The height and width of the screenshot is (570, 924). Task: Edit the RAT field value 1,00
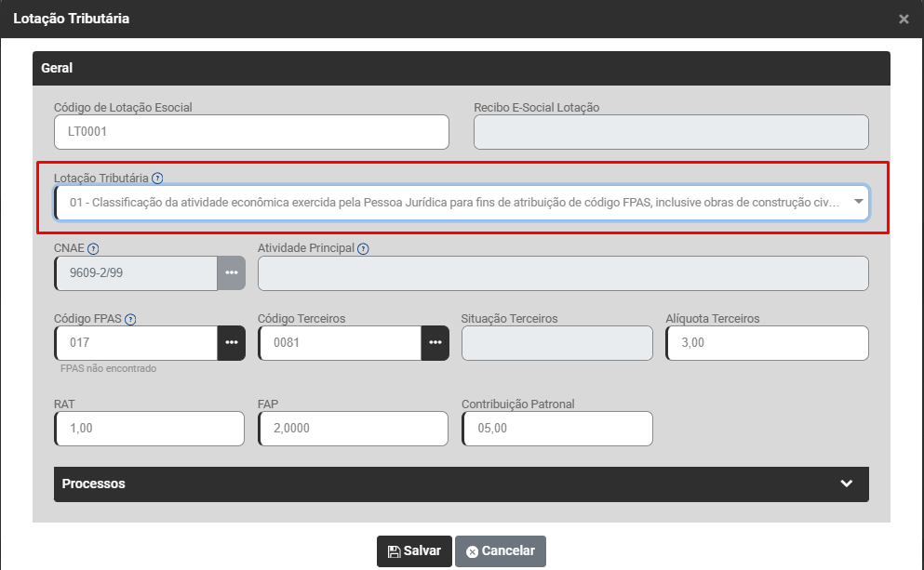(149, 429)
